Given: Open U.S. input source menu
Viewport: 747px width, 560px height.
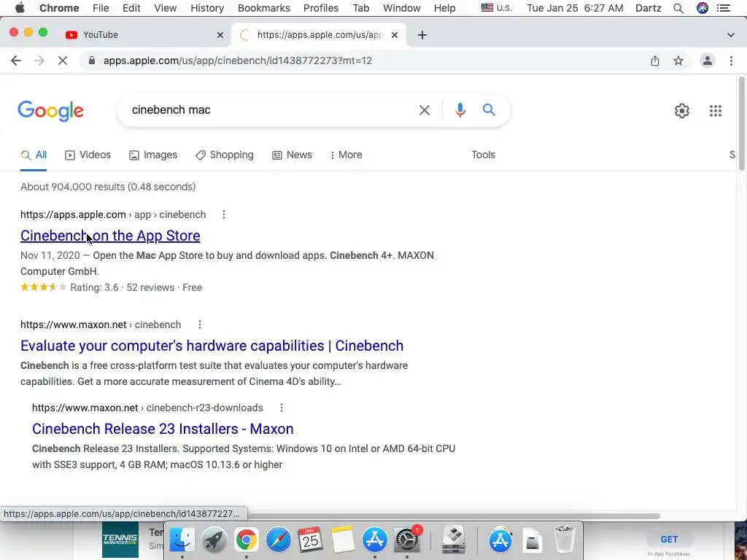Looking at the screenshot, I should pyautogui.click(x=496, y=8).
